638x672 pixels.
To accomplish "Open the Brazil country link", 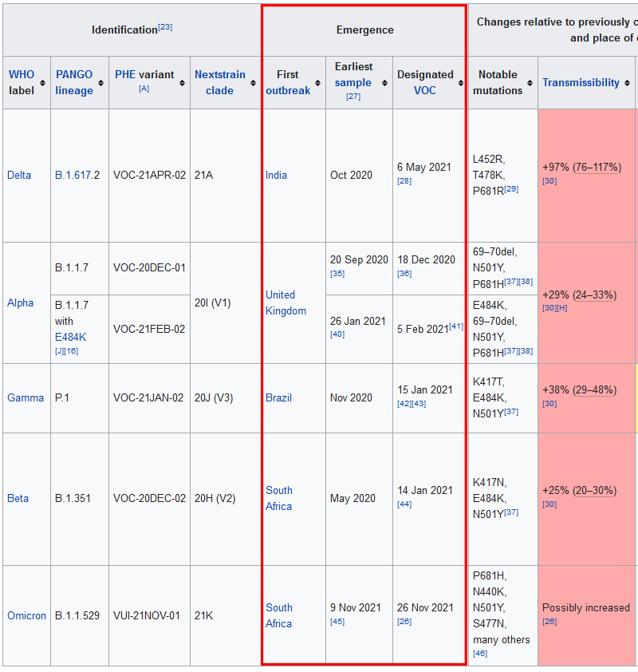I will (278, 397).
